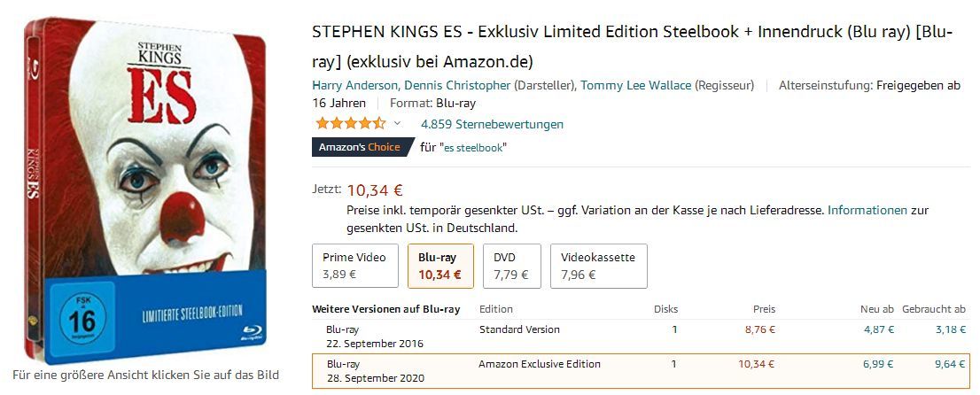Open new offers from 4,87 €

click(x=878, y=330)
